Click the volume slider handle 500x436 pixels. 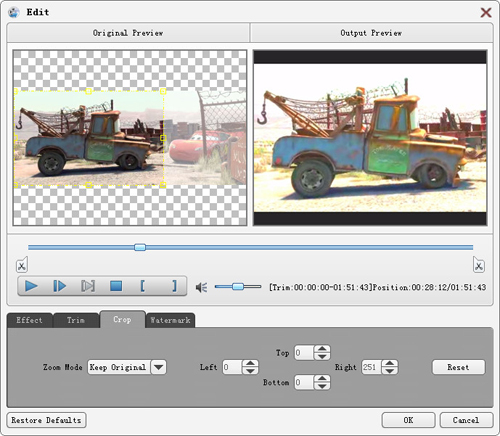click(x=238, y=286)
